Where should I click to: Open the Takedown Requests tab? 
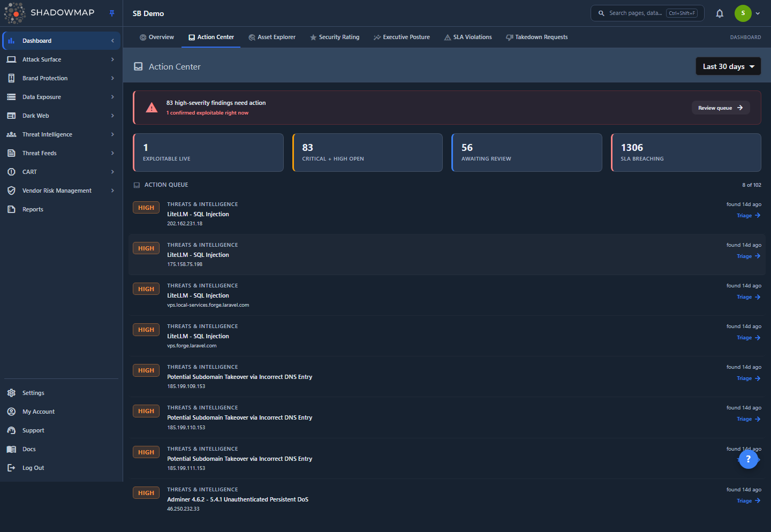pos(536,37)
